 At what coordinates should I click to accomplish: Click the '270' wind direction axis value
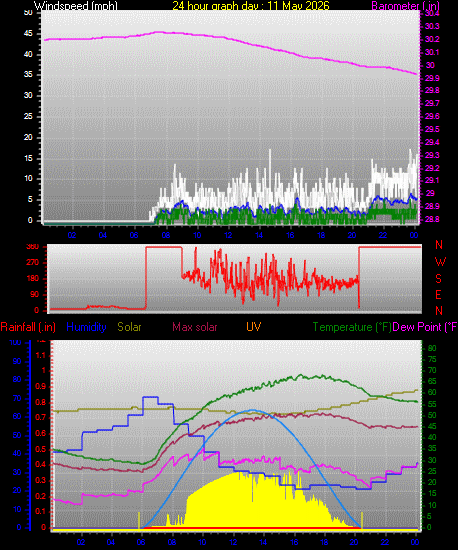click(x=33, y=262)
